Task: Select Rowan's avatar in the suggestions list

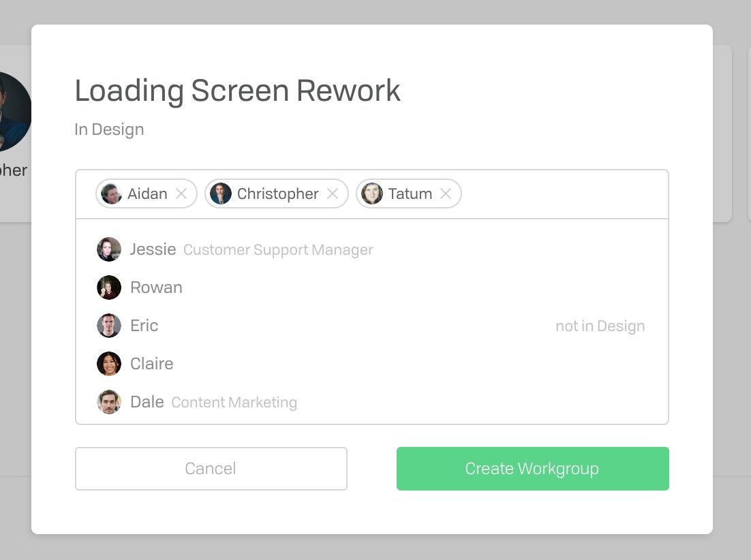Action: point(109,287)
